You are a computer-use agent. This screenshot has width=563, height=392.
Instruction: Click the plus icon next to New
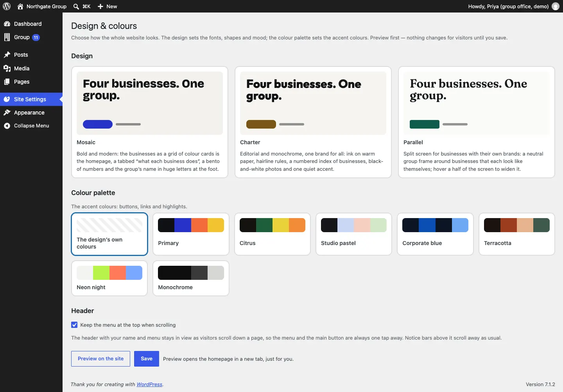point(100,6)
